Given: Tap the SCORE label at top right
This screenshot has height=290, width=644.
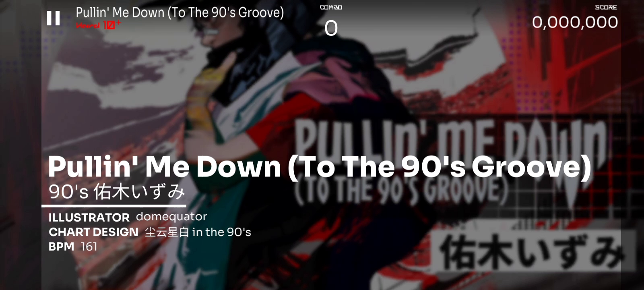Looking at the screenshot, I should 606,7.
